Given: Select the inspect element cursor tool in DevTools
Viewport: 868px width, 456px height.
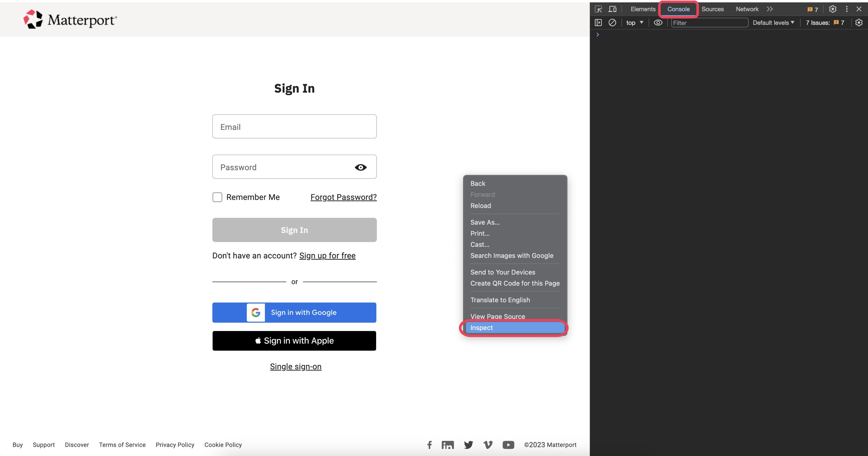Looking at the screenshot, I should [599, 9].
